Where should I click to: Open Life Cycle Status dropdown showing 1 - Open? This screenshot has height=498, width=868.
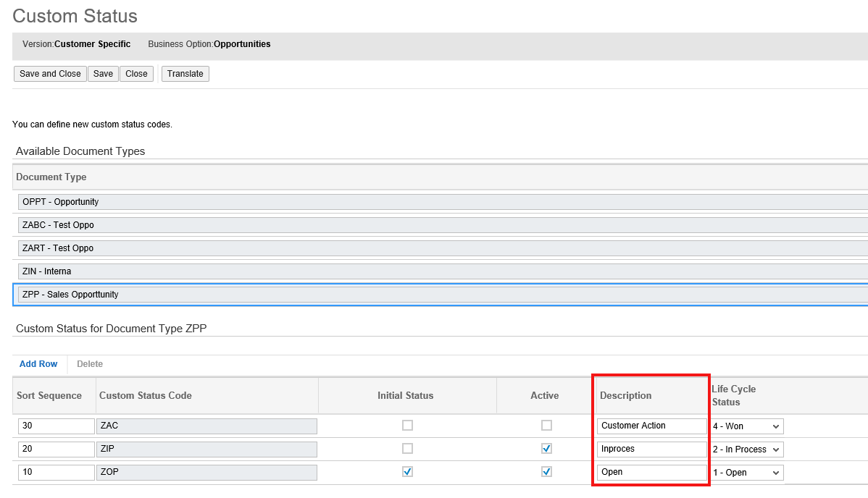coord(747,473)
